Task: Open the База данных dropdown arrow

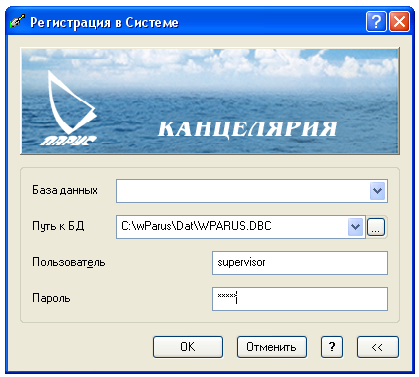Action: (x=377, y=191)
